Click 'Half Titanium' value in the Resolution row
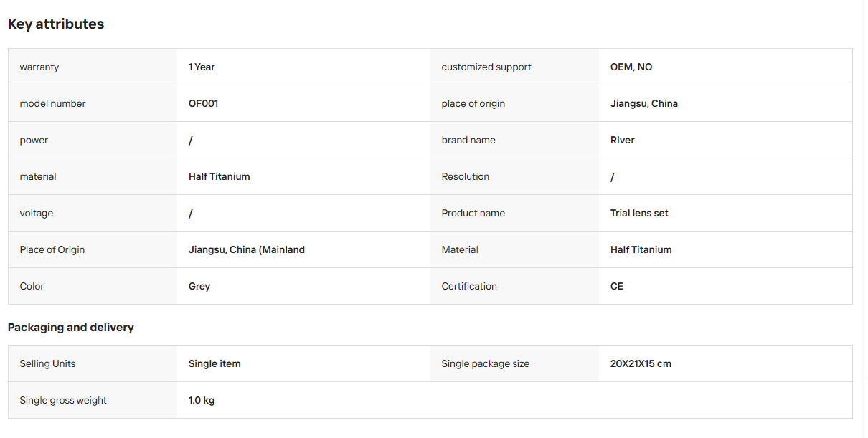Viewport: 868px width, 438px height. click(220, 176)
